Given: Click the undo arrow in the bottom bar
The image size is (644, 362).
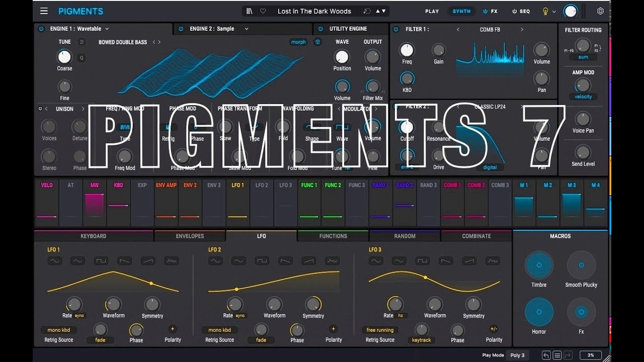Looking at the screenshot, I should 546,355.
